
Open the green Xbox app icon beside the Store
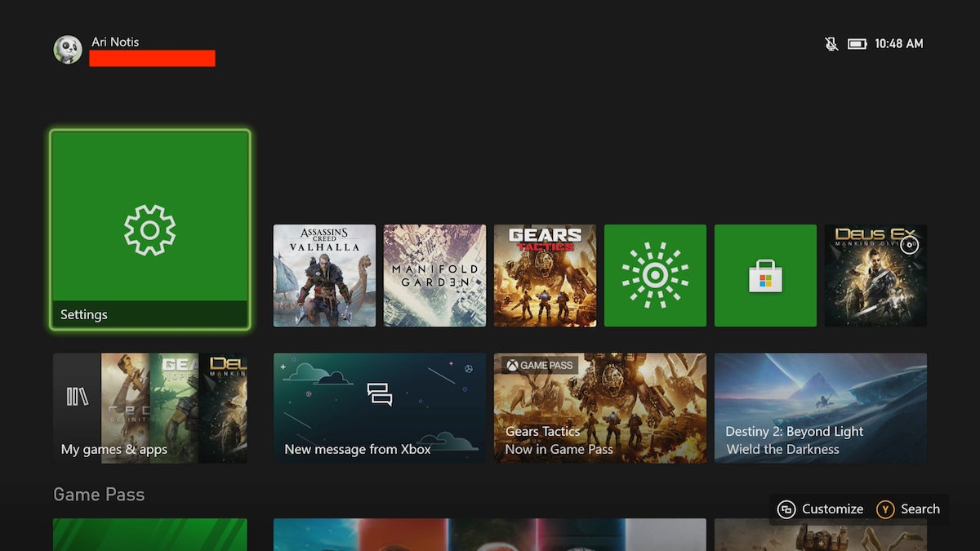click(655, 275)
